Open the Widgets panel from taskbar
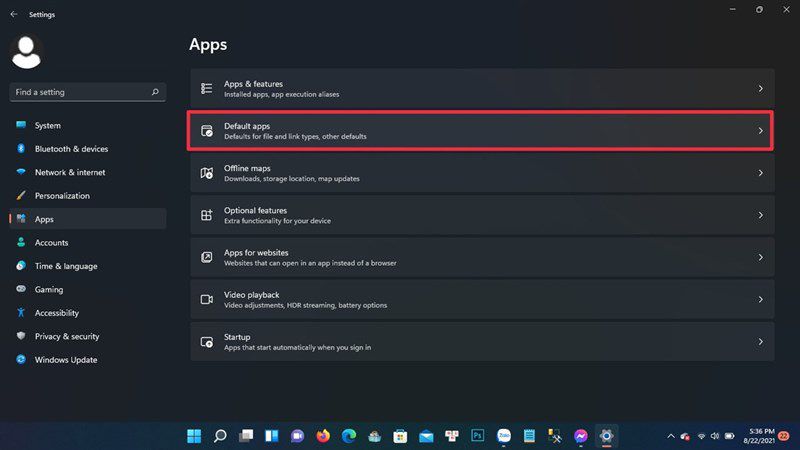800x450 pixels. [x=271, y=436]
